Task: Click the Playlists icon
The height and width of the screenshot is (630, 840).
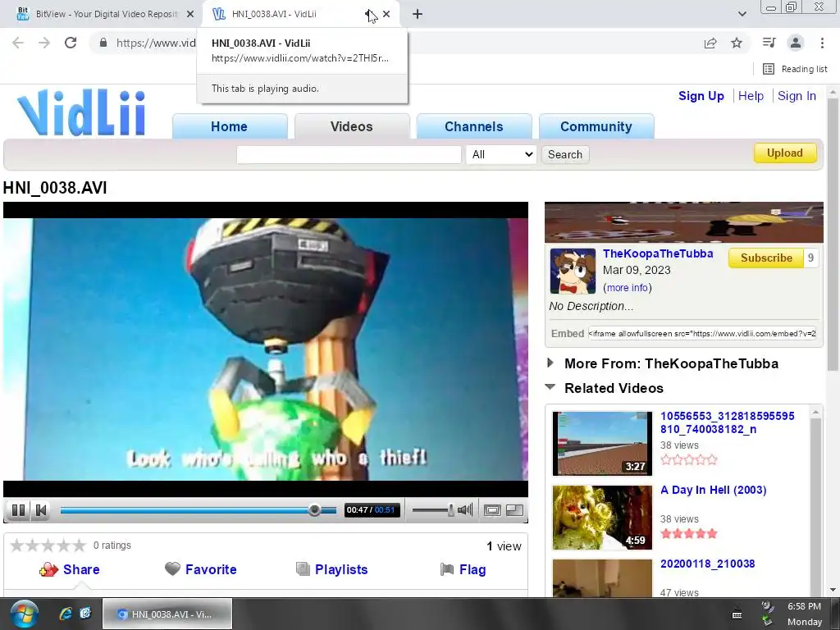Action: click(303, 569)
